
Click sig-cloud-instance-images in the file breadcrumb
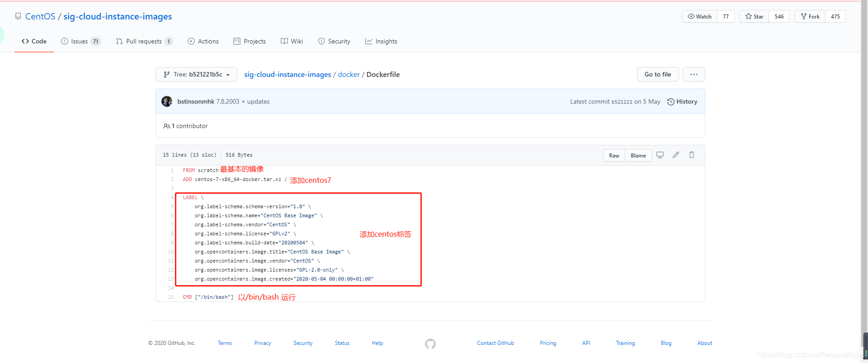288,74
